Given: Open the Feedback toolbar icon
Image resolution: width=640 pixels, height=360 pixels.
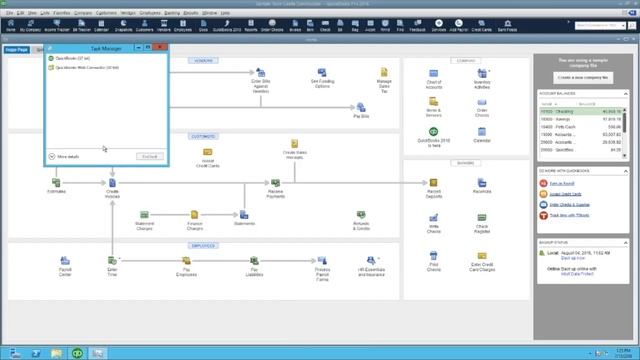Looking at the screenshot, I should pyautogui.click(x=417, y=25).
